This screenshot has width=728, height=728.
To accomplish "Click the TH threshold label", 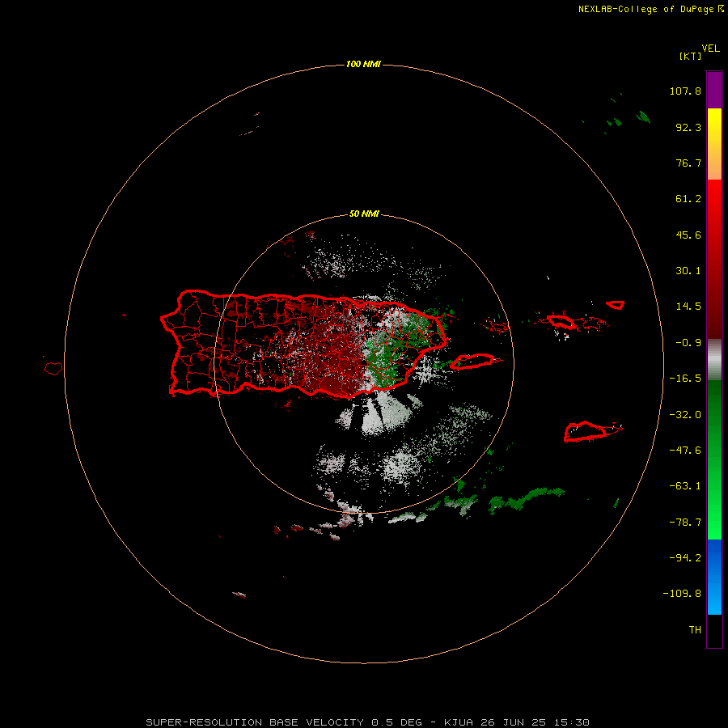I will (x=695, y=630).
